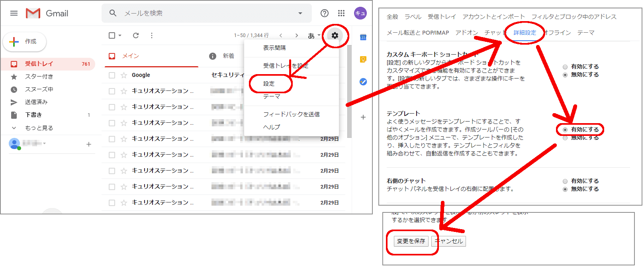This screenshot has width=644, height=267.
Task: Open the search options dropdown arrow
Action: point(300,13)
